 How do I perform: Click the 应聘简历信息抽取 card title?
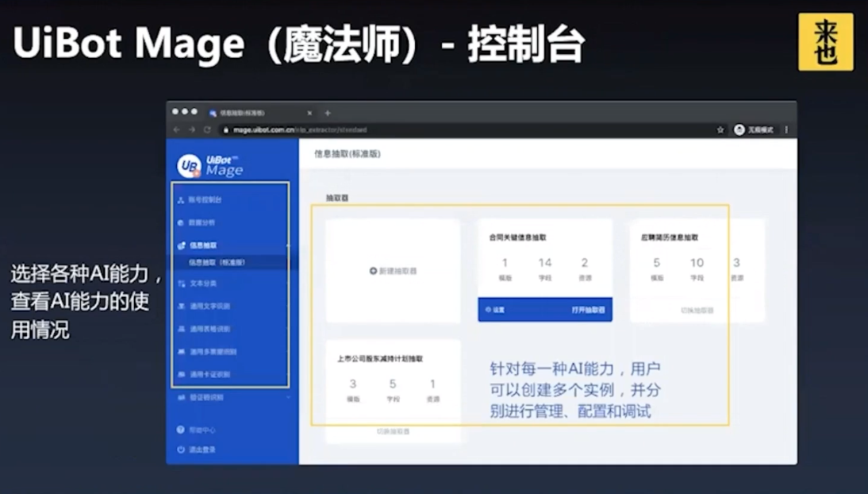tap(670, 237)
